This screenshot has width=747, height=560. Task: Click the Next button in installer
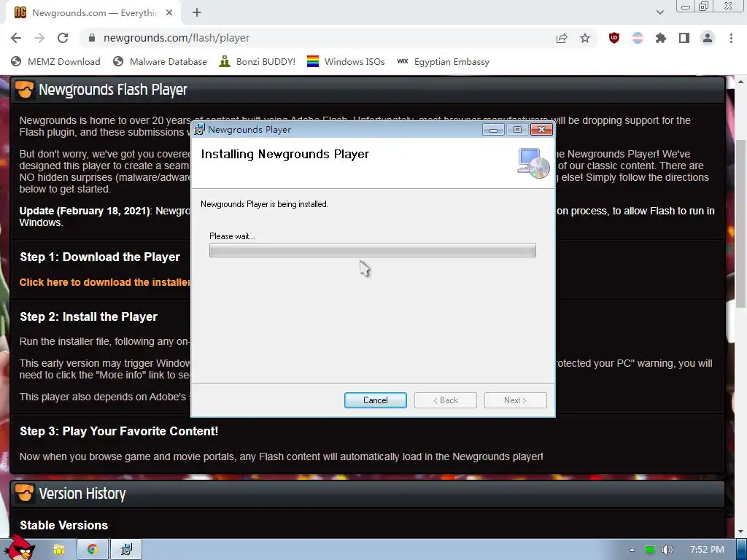tap(516, 400)
